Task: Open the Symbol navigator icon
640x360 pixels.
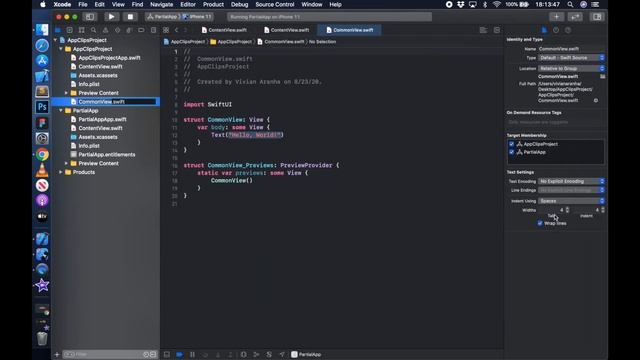Action: pos(82,30)
